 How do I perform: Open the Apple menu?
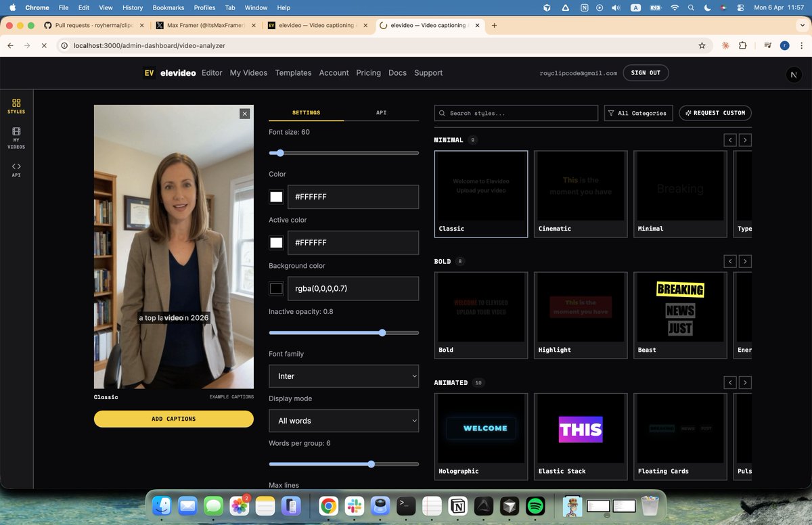point(12,7)
